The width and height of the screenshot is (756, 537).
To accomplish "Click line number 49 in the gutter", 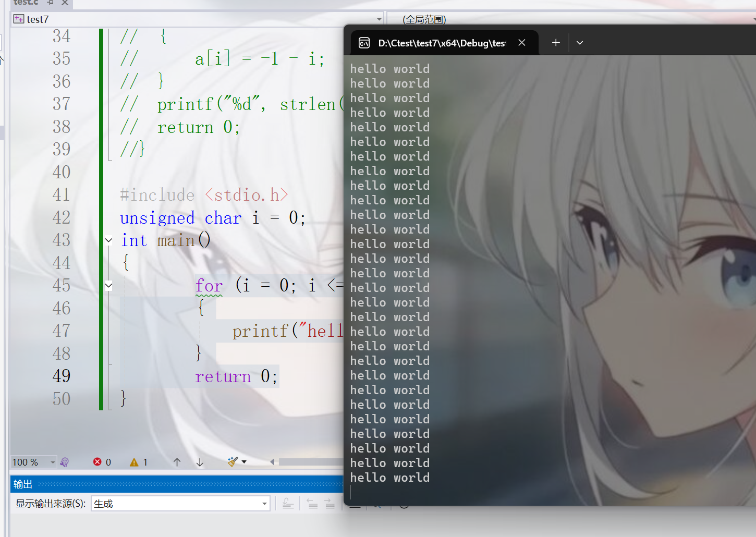I will (x=61, y=376).
